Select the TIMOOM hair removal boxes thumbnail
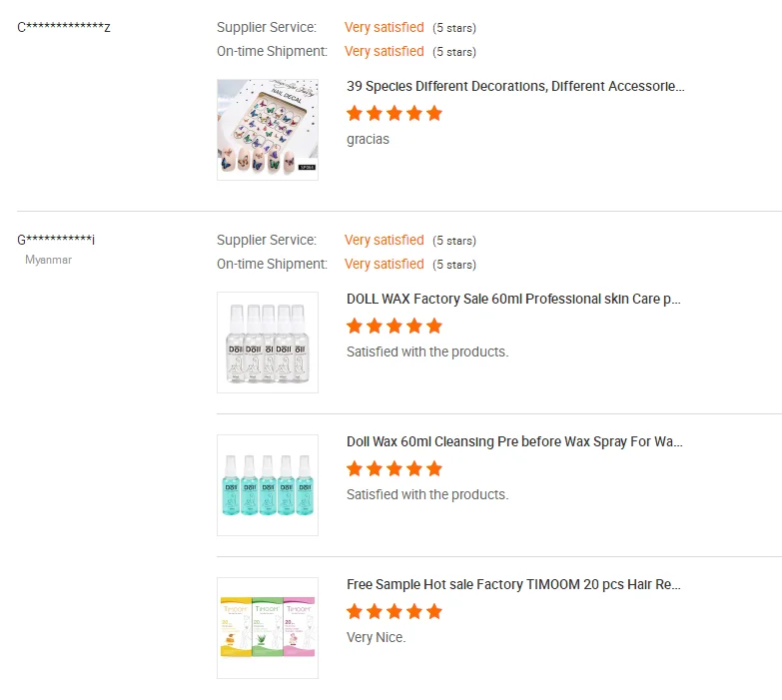 (x=267, y=628)
